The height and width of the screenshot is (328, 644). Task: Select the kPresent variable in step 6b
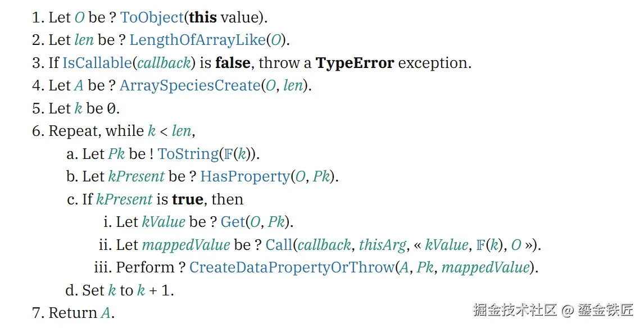point(137,176)
